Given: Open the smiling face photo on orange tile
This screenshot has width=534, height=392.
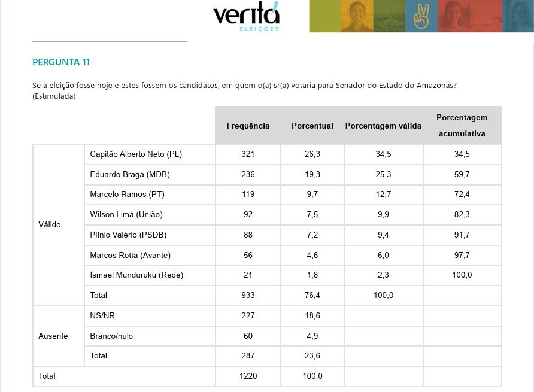Looking at the screenshot, I should (357, 16).
